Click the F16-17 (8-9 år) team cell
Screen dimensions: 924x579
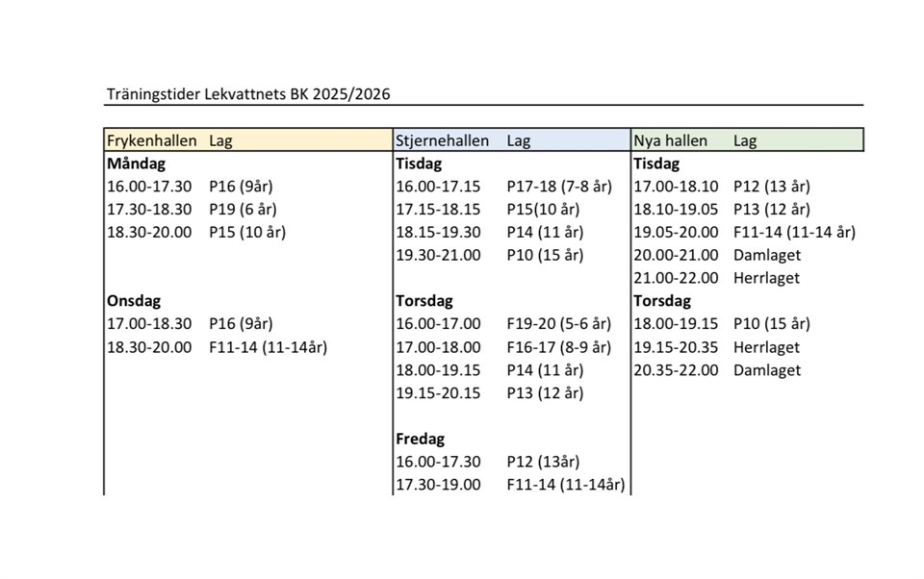click(x=559, y=347)
